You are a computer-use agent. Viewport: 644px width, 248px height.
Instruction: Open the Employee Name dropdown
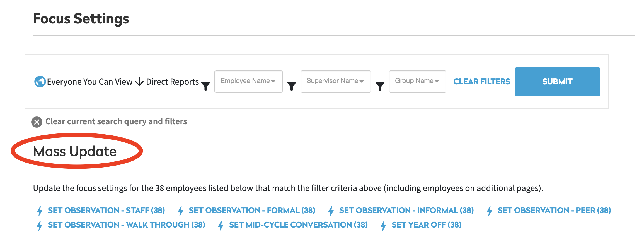coord(248,81)
